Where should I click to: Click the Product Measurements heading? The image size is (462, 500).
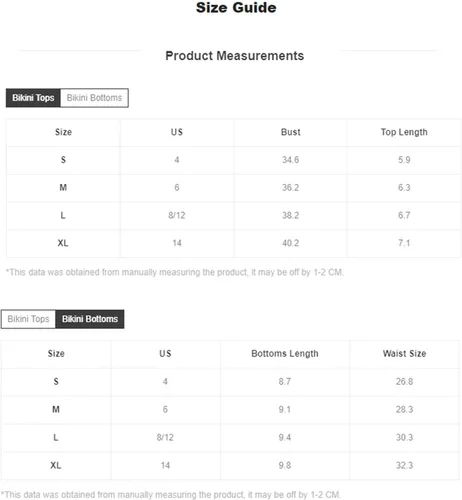pos(235,56)
